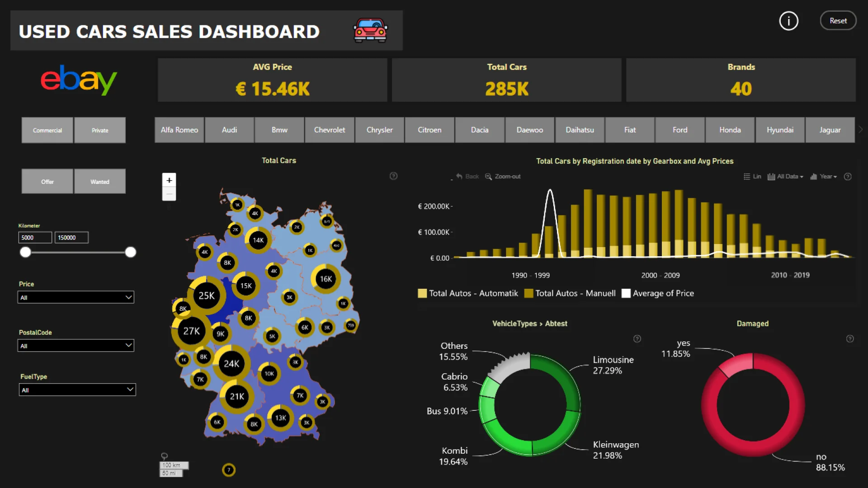Click the Daihatsu brand button
Viewport: 868px width, 488px height.
[x=580, y=130]
